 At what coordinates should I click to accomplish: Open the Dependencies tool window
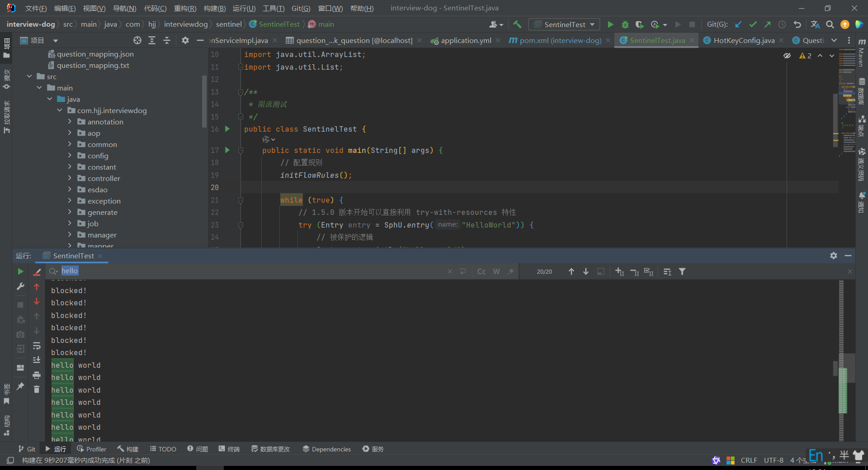click(327, 449)
